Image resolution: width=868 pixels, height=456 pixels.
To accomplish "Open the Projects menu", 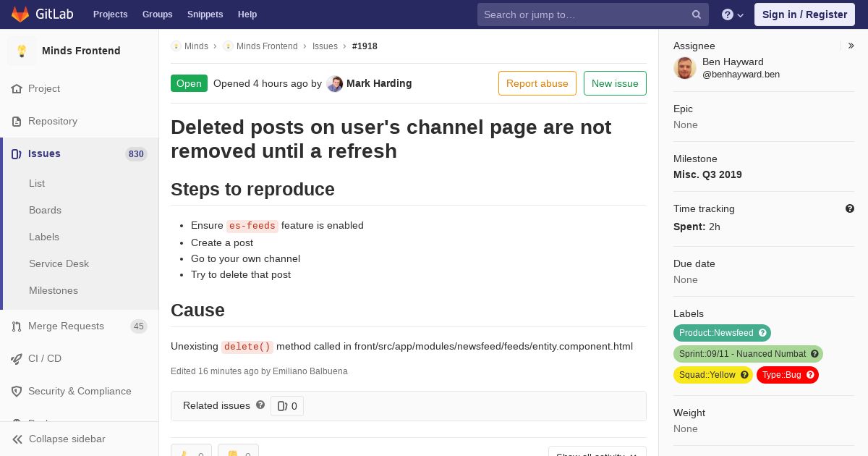I will click(x=110, y=14).
